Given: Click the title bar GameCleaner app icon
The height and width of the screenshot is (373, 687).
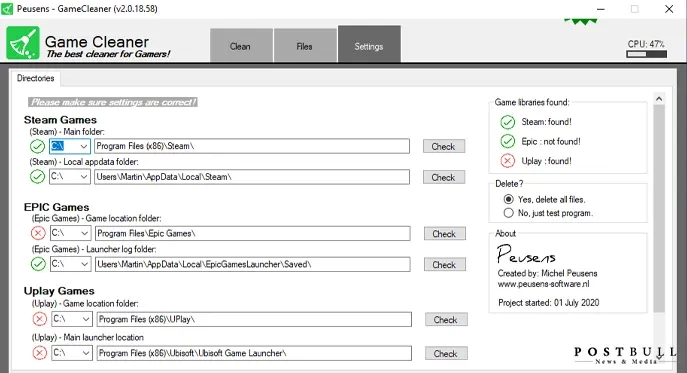Looking at the screenshot, I should click(7, 9).
